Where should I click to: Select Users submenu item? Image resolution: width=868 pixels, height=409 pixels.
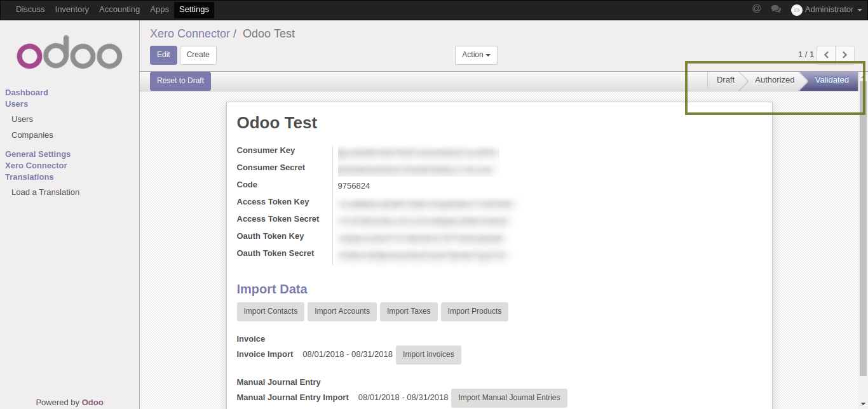tap(22, 119)
